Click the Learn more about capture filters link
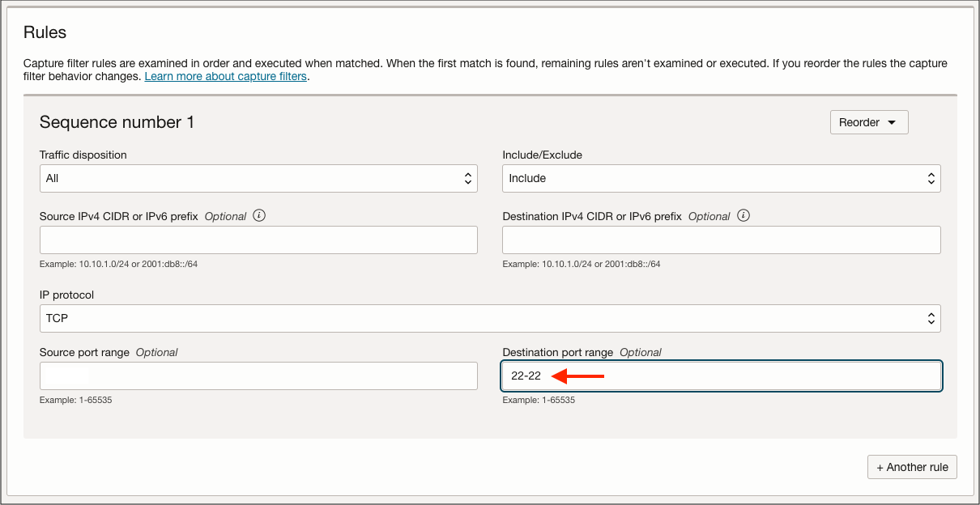Viewport: 980px width, 505px height. click(x=225, y=76)
